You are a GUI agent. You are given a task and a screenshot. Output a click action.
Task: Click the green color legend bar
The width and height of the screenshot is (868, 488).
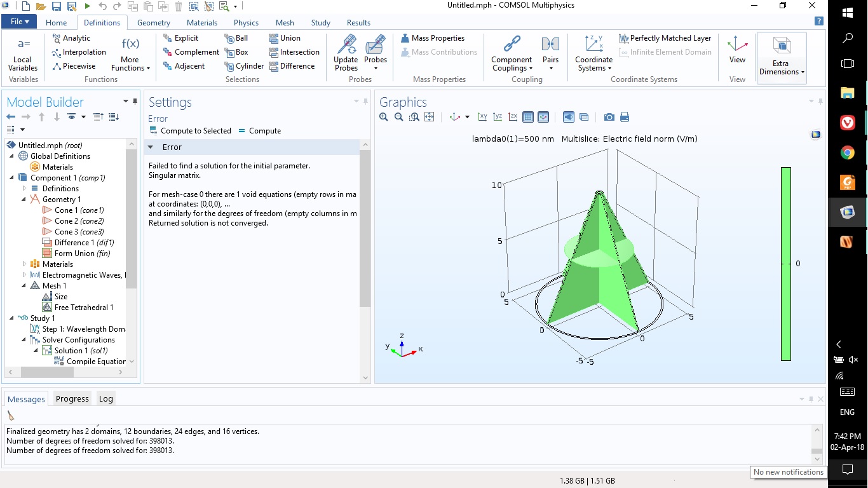pyautogui.click(x=785, y=264)
